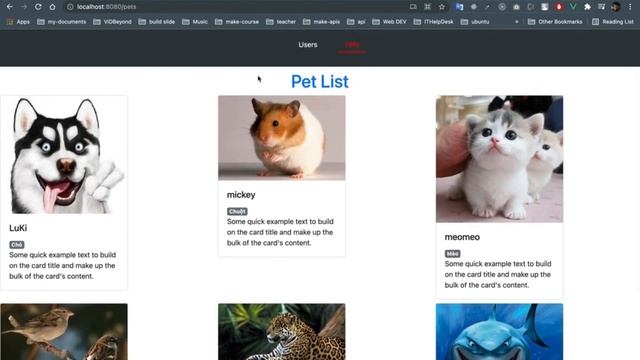Click the badge on mickey card
Screen dimensions: 640x360
click(x=237, y=211)
